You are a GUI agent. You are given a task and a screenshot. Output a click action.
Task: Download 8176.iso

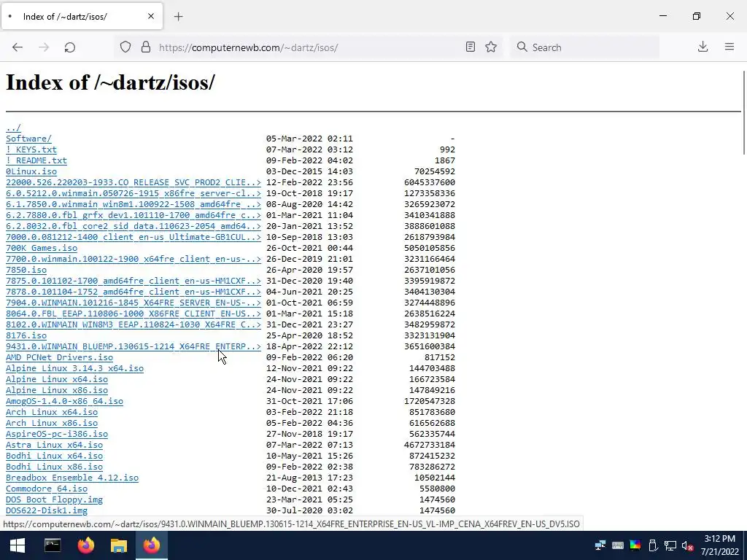click(26, 335)
